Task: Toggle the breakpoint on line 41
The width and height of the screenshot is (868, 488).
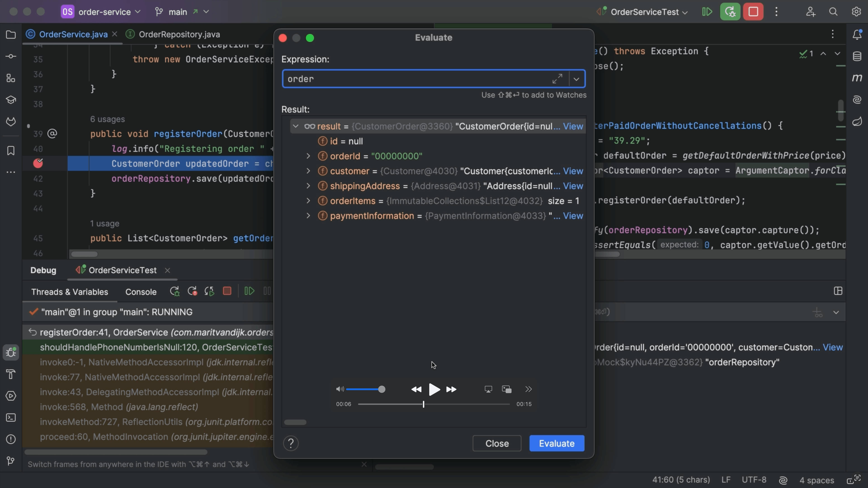Action: coord(38,163)
